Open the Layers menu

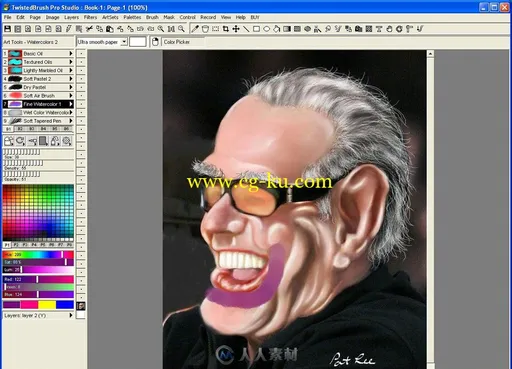72,17
